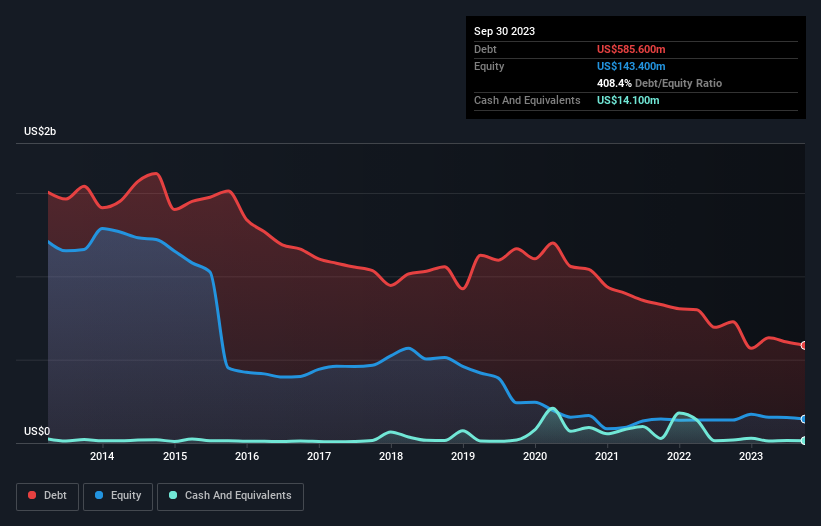Click the Sep 30 2023 tooltip date
821x526 pixels.
click(x=504, y=31)
